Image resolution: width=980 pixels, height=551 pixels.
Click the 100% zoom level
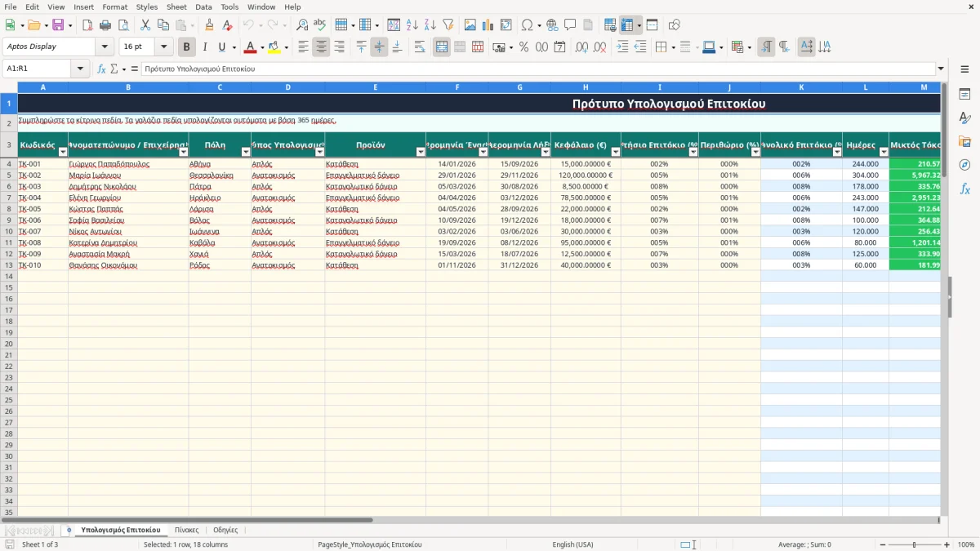click(x=966, y=544)
